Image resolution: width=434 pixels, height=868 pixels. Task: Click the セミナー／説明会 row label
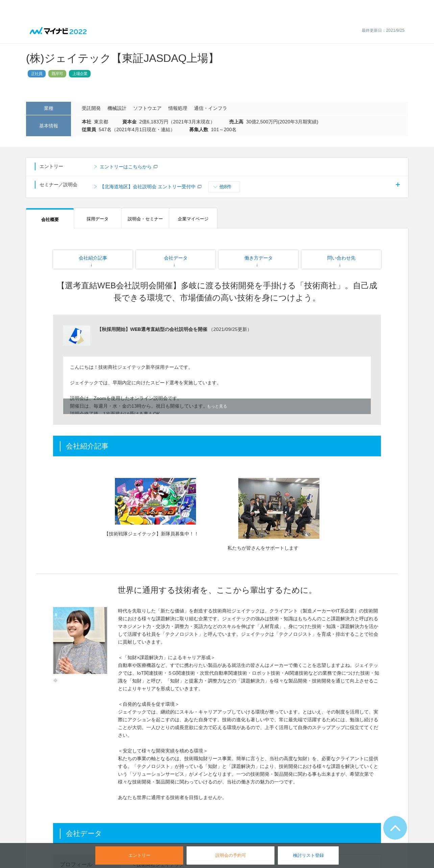pyautogui.click(x=58, y=185)
